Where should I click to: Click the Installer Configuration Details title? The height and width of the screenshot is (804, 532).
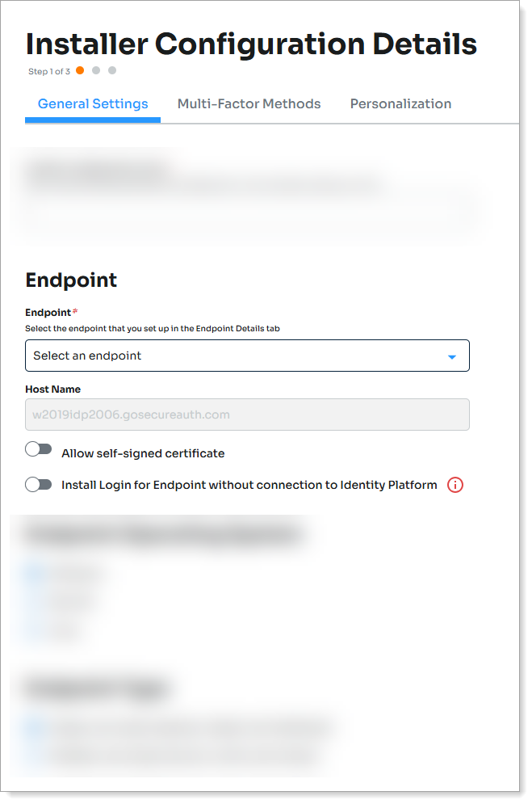[251, 44]
